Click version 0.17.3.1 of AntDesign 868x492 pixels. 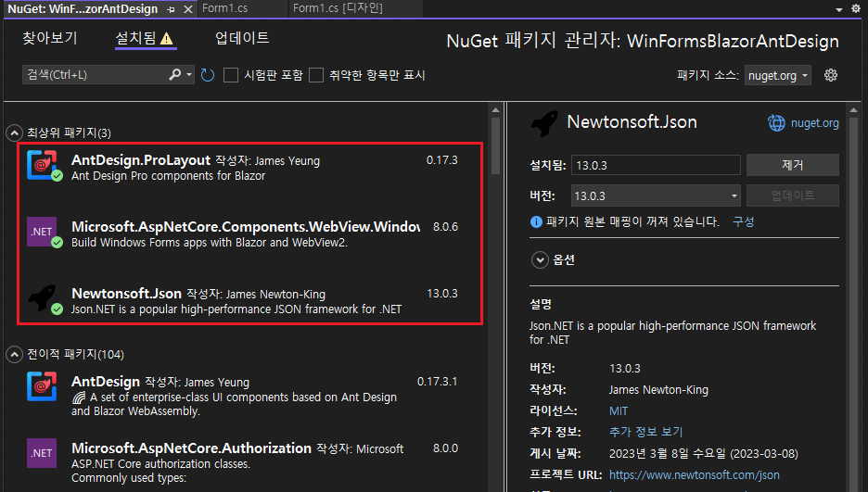[x=437, y=382]
